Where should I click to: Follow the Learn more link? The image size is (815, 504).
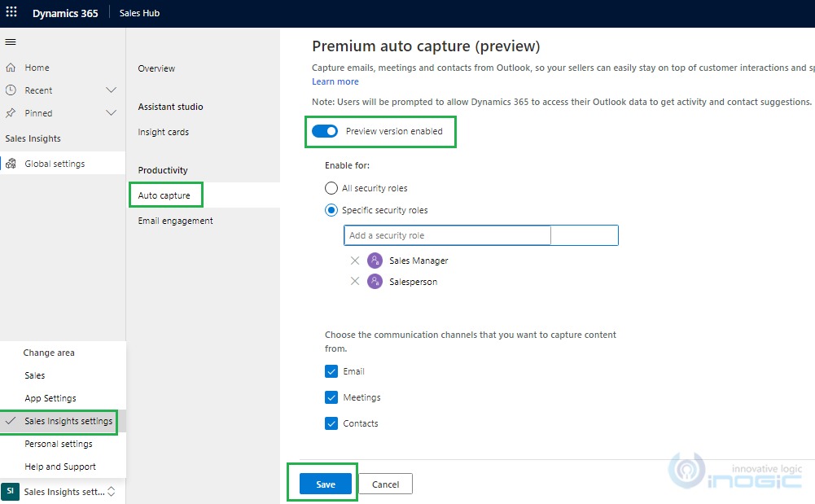[x=335, y=81]
